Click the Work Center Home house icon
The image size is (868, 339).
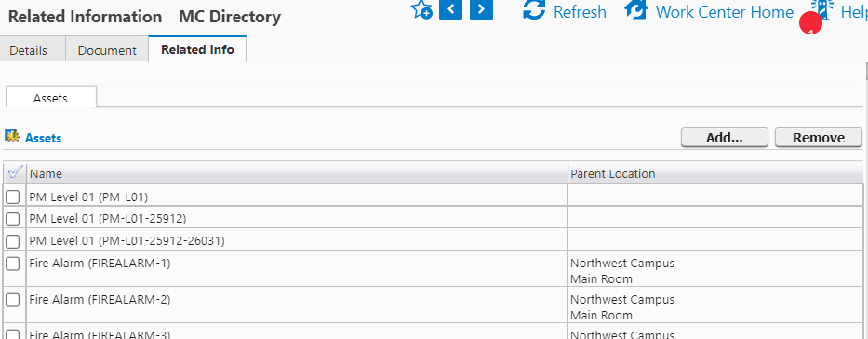tap(636, 10)
